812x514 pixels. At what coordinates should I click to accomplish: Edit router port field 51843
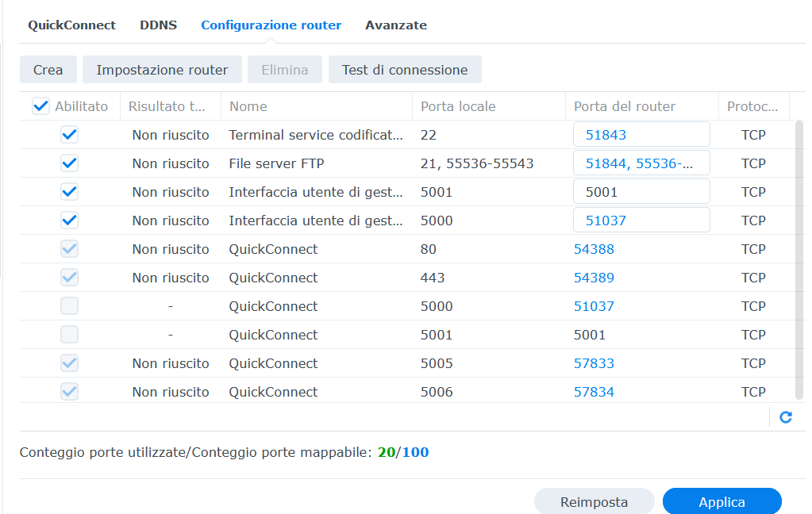641,135
